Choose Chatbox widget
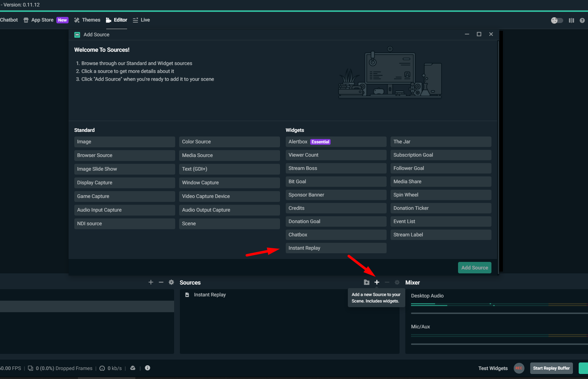Viewport: 588px width, 379px height. click(x=336, y=235)
